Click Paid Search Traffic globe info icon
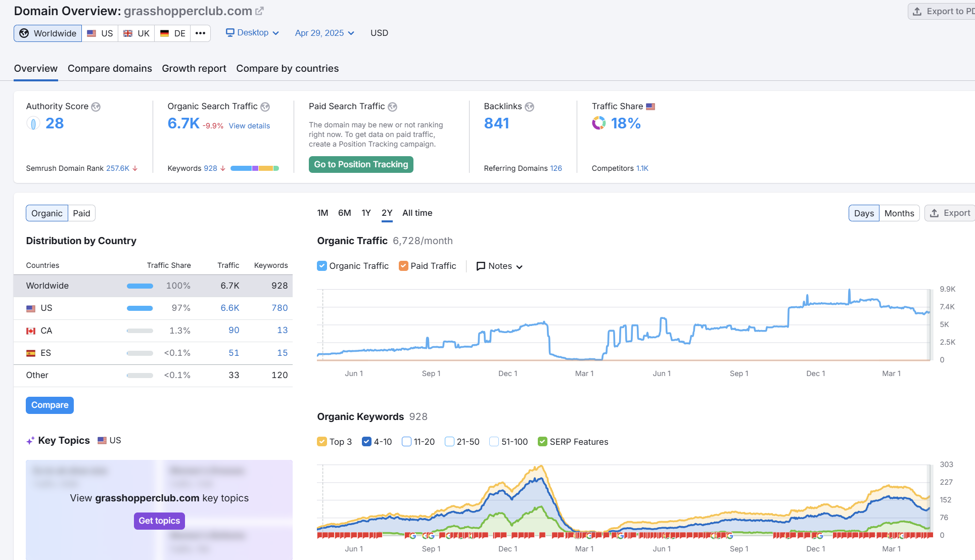975x560 pixels. [392, 107]
